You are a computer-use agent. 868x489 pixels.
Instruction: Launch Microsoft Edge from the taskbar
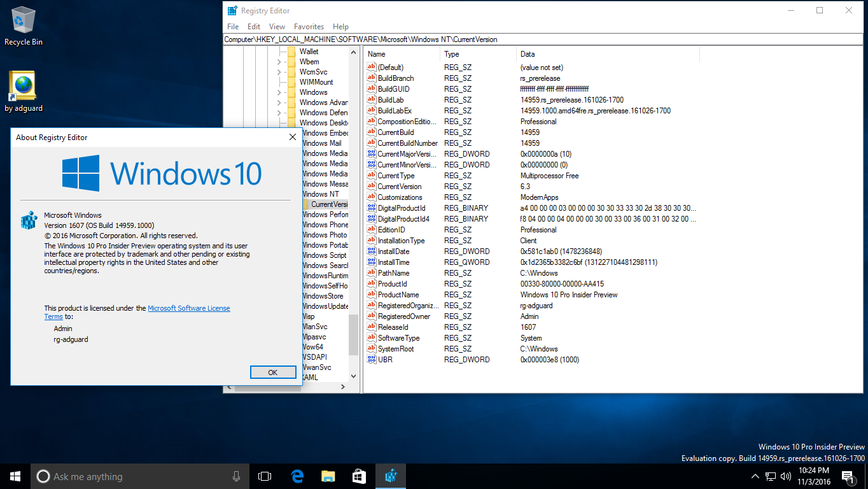click(297, 476)
